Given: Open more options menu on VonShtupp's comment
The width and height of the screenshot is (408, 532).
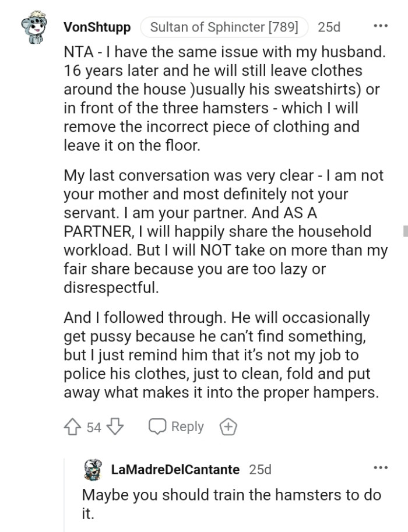Looking at the screenshot, I should click(380, 26).
